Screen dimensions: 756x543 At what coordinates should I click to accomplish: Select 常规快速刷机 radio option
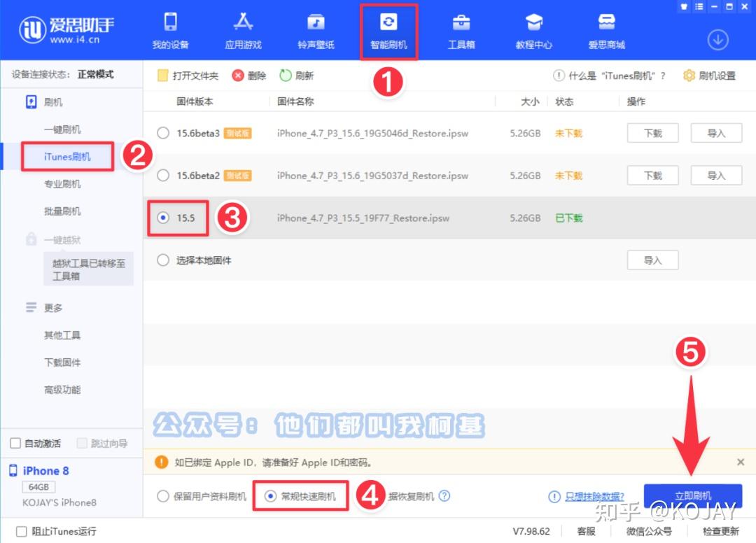click(x=270, y=496)
